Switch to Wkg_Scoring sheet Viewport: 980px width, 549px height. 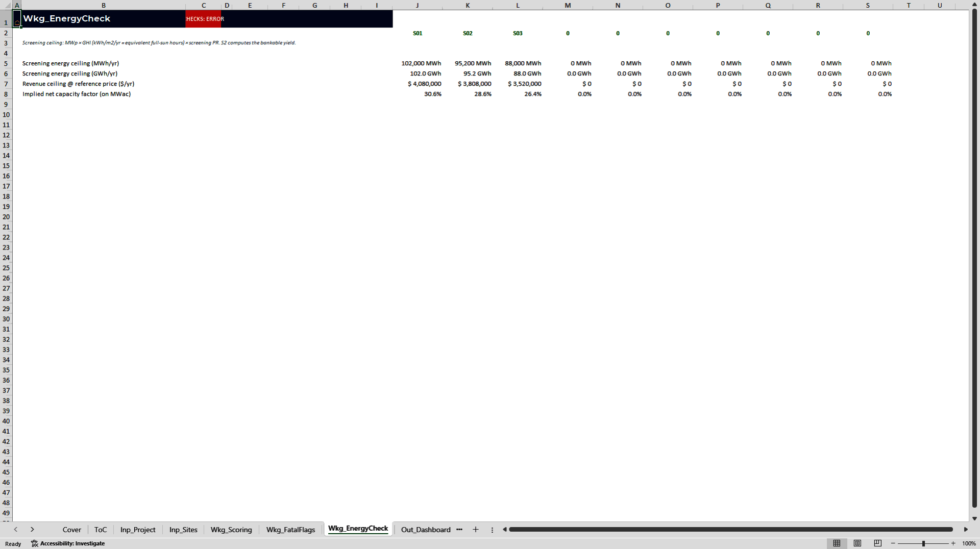click(x=231, y=530)
